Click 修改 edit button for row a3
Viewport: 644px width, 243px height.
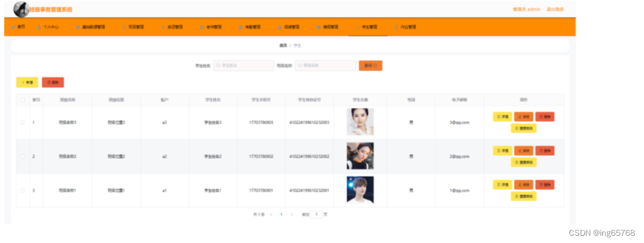(524, 117)
